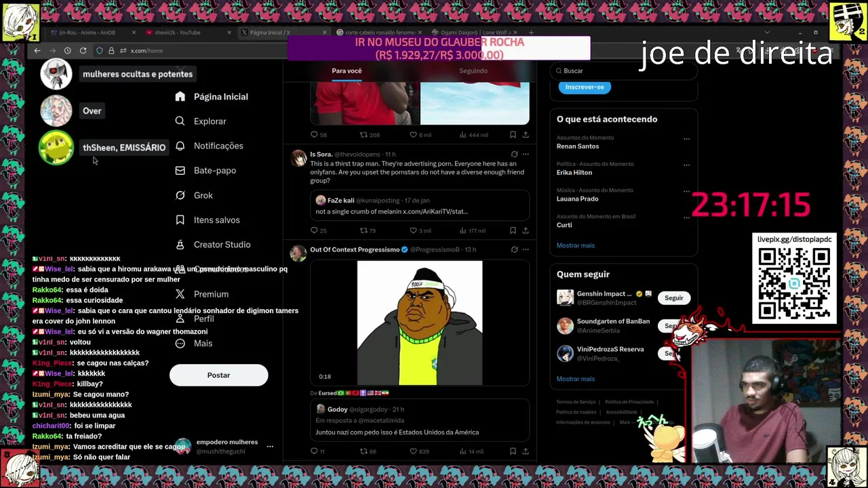The width and height of the screenshot is (868, 488).
Task: Open quoted Godoy reply tweet
Action: point(420,420)
